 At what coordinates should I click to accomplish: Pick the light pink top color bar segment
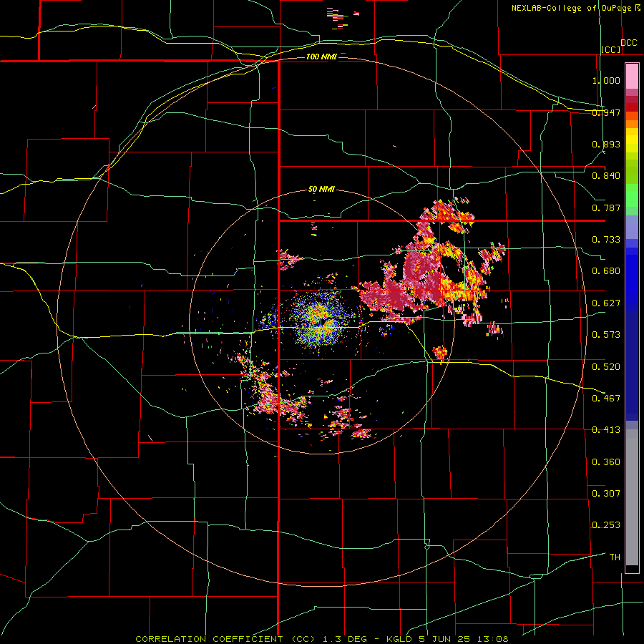point(632,77)
